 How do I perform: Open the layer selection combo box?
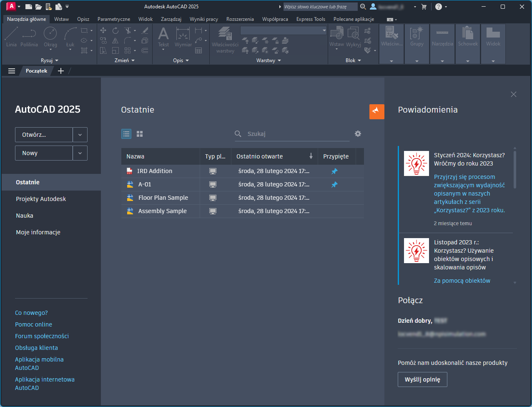[284, 30]
